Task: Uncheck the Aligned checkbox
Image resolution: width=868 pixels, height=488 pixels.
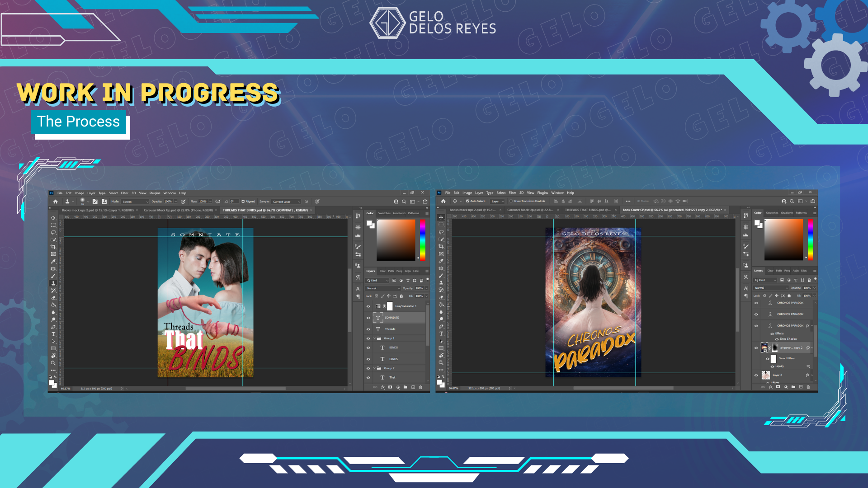Action: tap(243, 202)
